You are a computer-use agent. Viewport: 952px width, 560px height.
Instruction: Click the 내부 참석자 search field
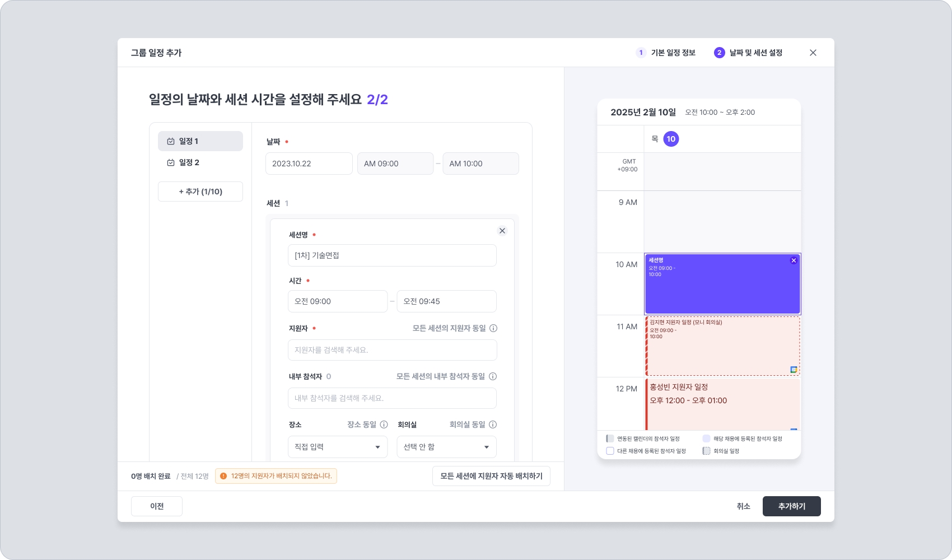(x=392, y=398)
